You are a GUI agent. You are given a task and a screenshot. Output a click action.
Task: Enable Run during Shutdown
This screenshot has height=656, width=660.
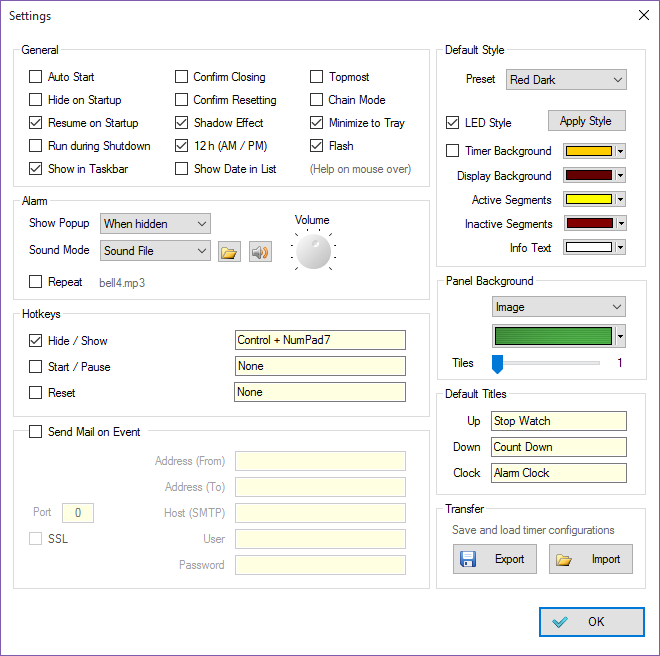35,146
